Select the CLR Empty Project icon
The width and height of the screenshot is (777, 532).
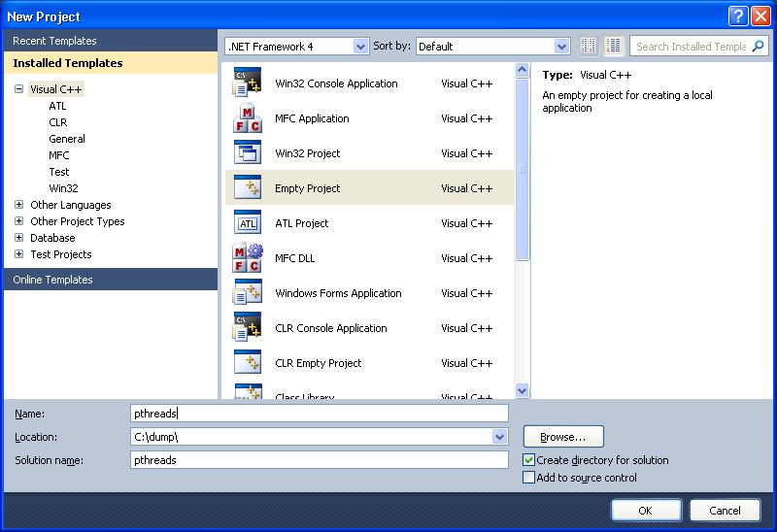click(x=248, y=362)
